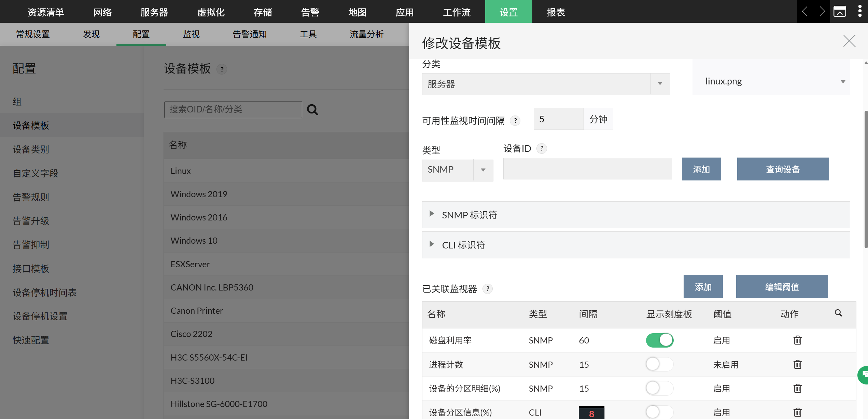
Task: Open the 服务器 top menu
Action: [154, 12]
